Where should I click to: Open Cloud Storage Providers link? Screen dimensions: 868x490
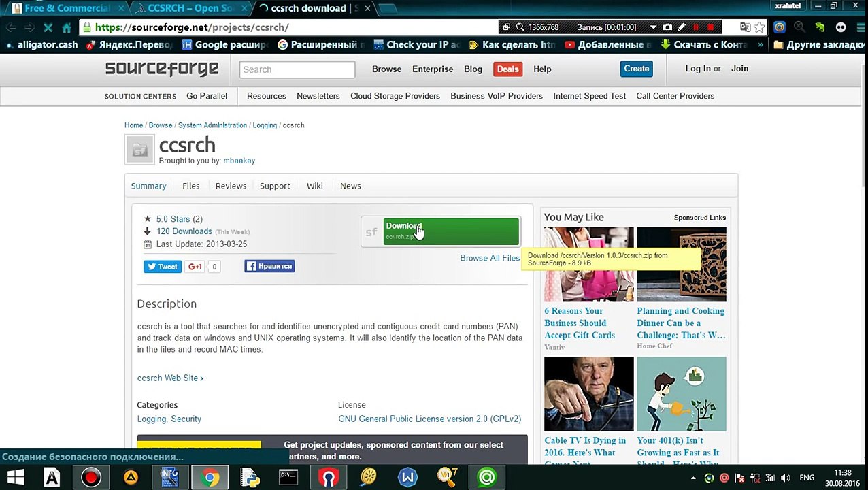tap(395, 96)
